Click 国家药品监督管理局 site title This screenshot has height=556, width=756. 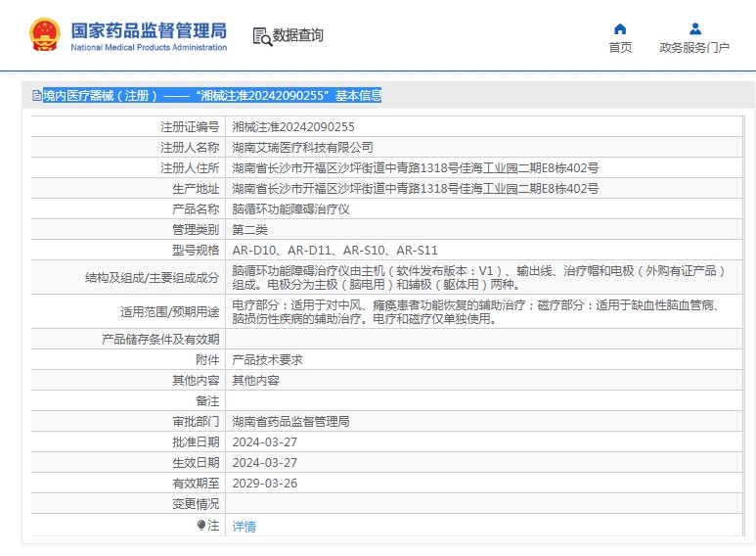tap(149, 30)
